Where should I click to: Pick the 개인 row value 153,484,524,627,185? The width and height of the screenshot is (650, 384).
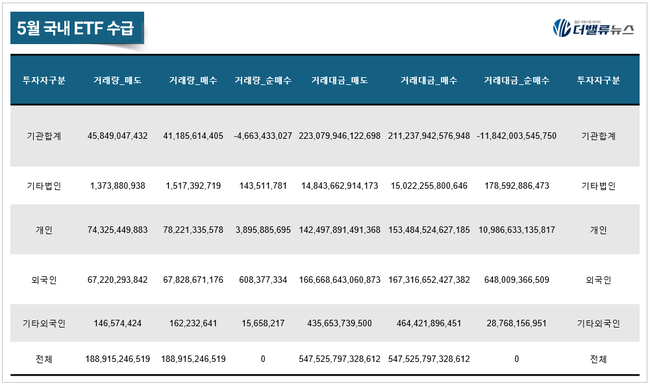429,230
